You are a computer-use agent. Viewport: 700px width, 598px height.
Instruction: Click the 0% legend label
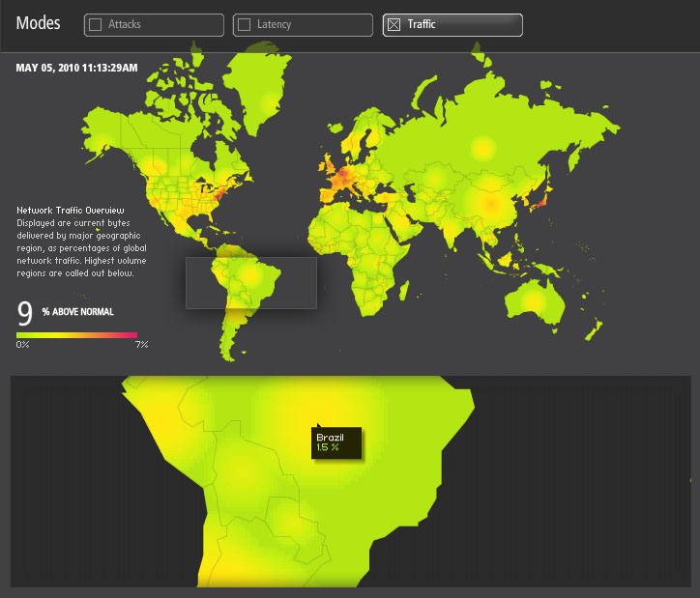click(23, 344)
